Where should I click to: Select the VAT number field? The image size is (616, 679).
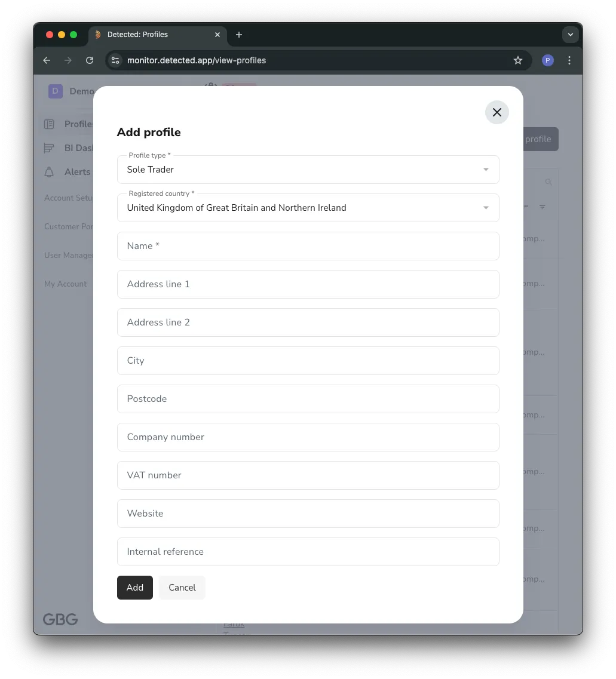(308, 475)
